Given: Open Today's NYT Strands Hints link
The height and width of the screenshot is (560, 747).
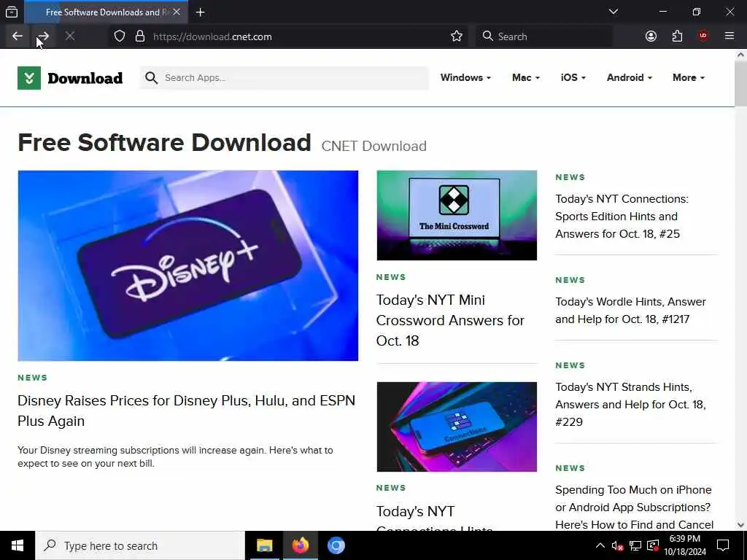Looking at the screenshot, I should pos(630,404).
